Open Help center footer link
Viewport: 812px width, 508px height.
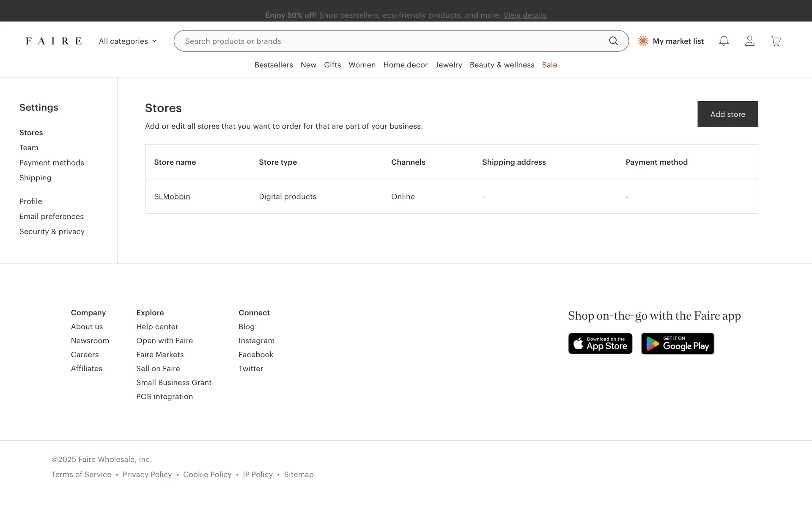click(157, 327)
